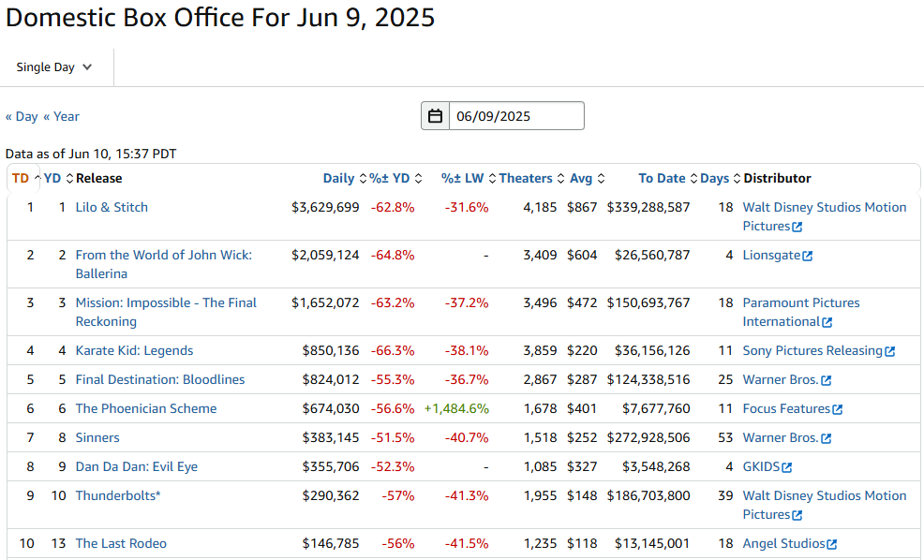
Task: Click Lilo & Stitch daily gross $3,629,699
Action: pos(325,207)
